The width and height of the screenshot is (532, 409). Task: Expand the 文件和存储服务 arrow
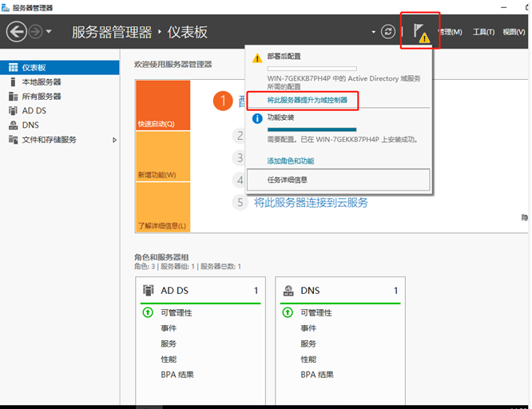[114, 140]
